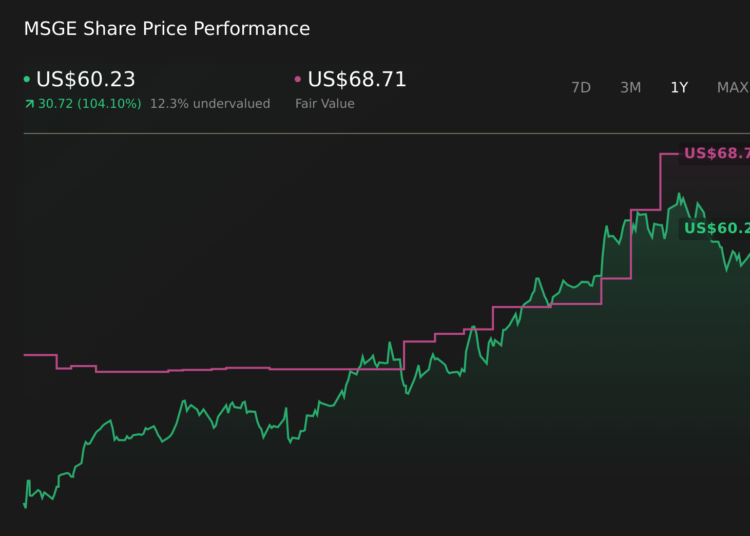The width and height of the screenshot is (750, 536).
Task: Click 'MSGE Share Price Performance' heading
Action: [x=167, y=29]
